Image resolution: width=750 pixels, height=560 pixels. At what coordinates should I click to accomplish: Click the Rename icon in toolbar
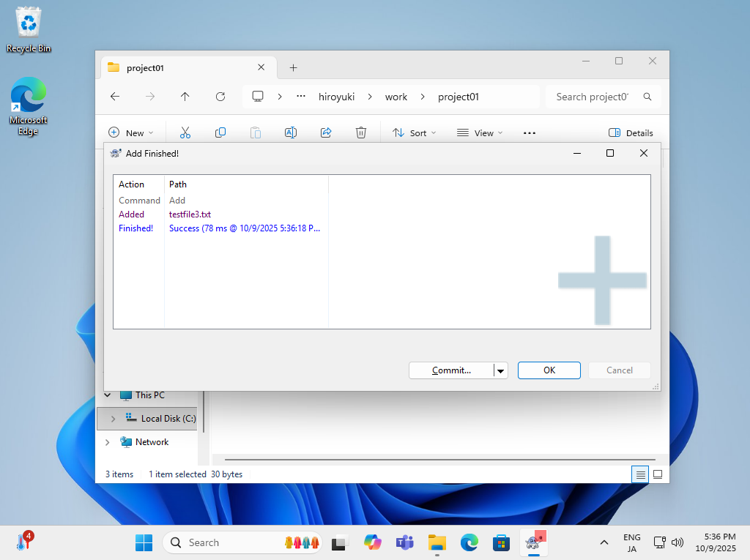pyautogui.click(x=290, y=132)
